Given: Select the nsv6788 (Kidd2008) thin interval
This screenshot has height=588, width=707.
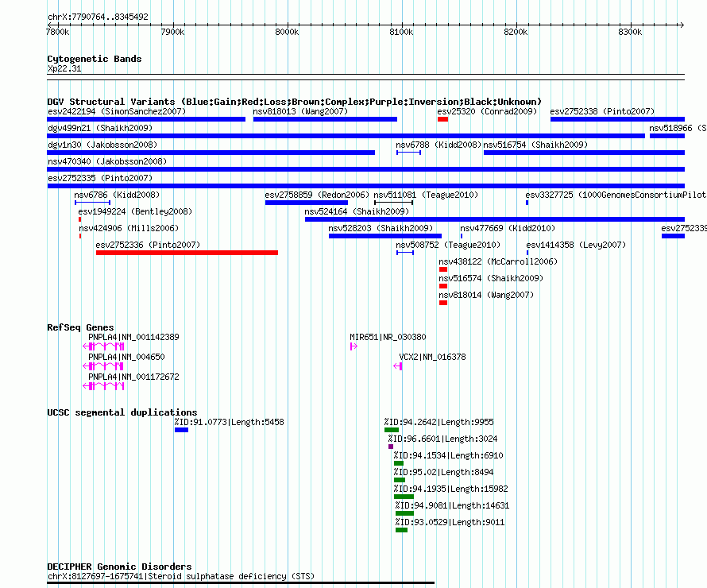Looking at the screenshot, I should click(409, 153).
